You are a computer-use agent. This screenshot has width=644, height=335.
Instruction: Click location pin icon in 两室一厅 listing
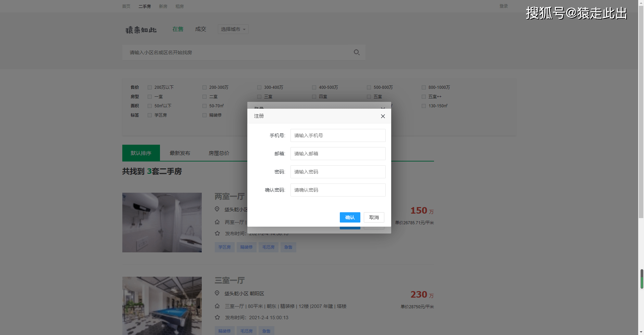217,209
